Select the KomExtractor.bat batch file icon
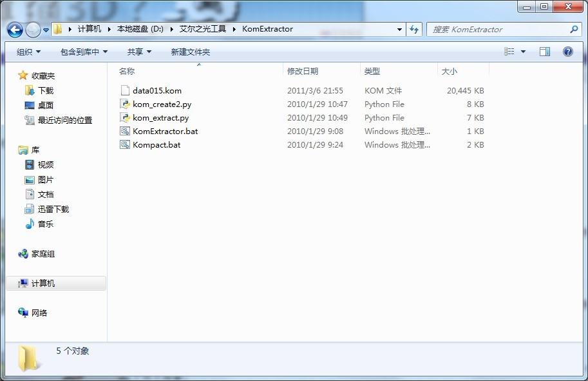 click(x=125, y=131)
